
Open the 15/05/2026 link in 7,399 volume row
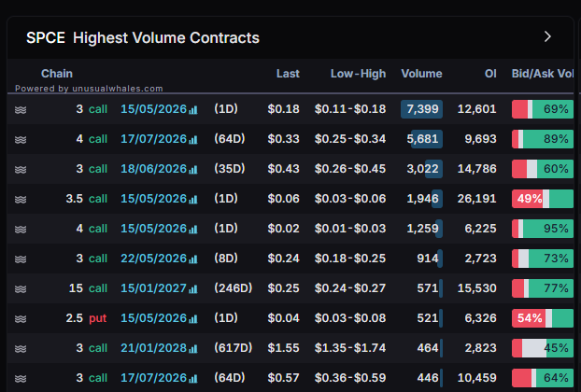(x=154, y=109)
